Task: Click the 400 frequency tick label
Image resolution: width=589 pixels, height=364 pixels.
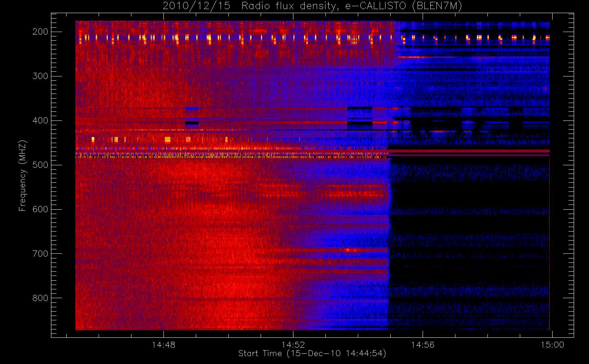Action: coord(40,120)
